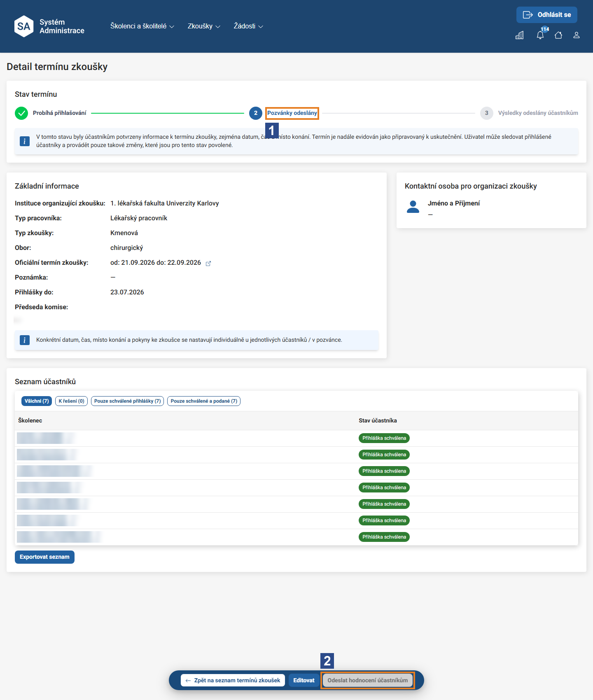
Task: Click the building organization icon
Action: coord(520,35)
